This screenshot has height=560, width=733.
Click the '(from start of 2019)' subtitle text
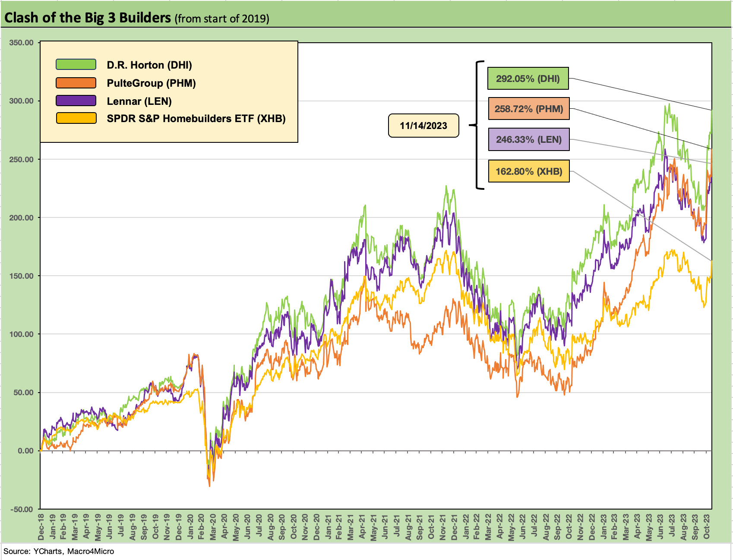(x=222, y=19)
